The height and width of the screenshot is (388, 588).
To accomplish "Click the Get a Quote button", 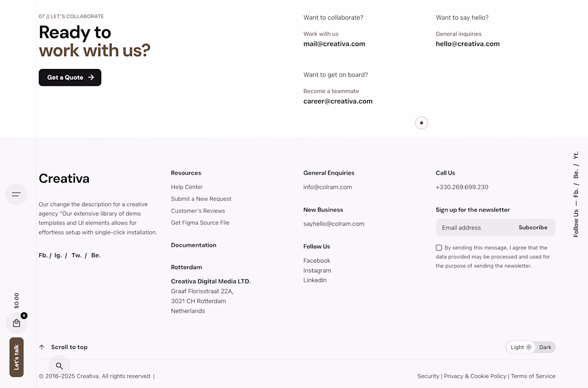I will [70, 78].
